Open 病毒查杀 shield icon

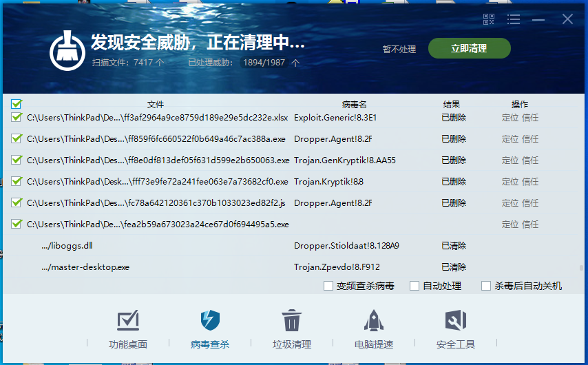click(210, 320)
